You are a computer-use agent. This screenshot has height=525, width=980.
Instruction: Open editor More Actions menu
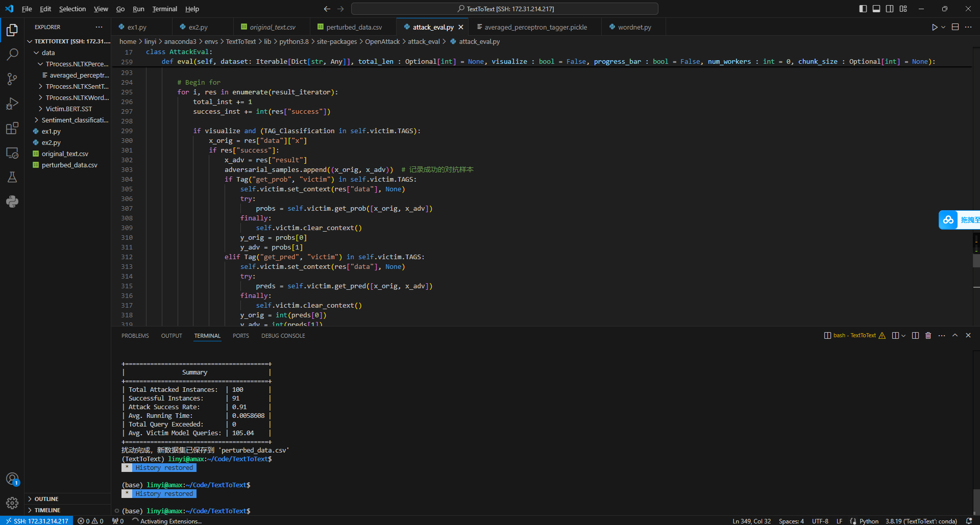(968, 27)
